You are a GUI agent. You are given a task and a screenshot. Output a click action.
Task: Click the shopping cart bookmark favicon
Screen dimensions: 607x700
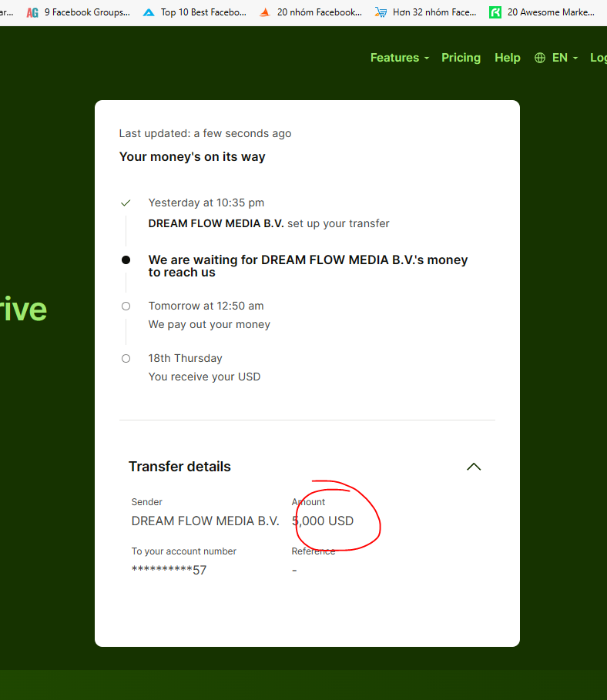(x=381, y=12)
